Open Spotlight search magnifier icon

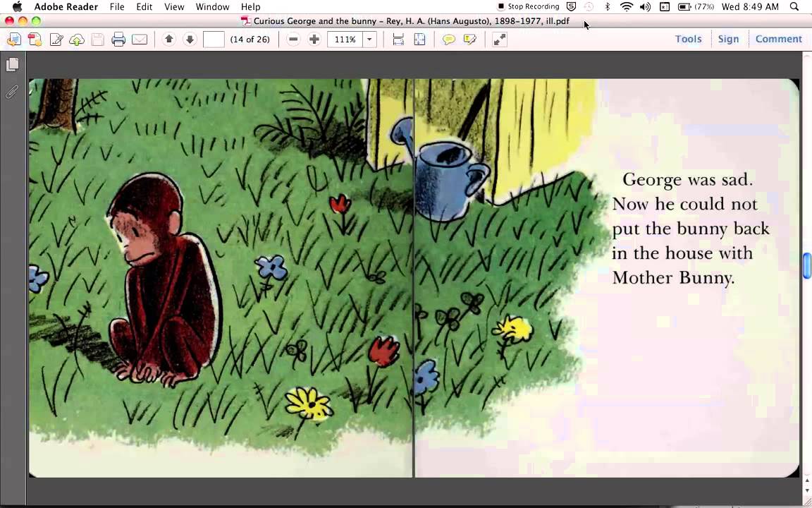click(x=794, y=7)
